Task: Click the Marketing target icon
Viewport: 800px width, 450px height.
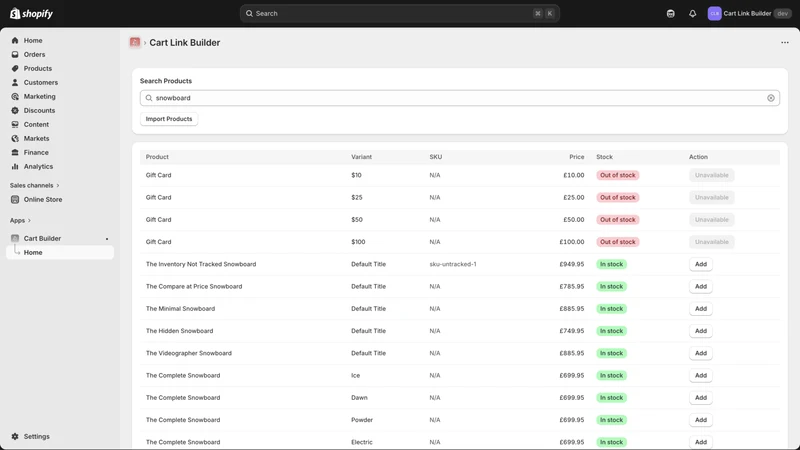Action: [x=15, y=96]
